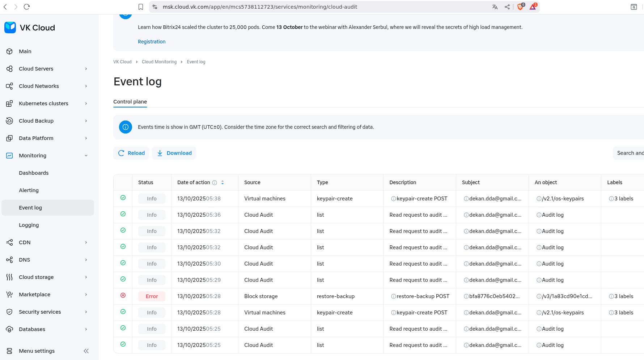Image resolution: width=644 pixels, height=360 pixels.
Task: Click the VK Cloud logo icon
Action: coord(10,27)
